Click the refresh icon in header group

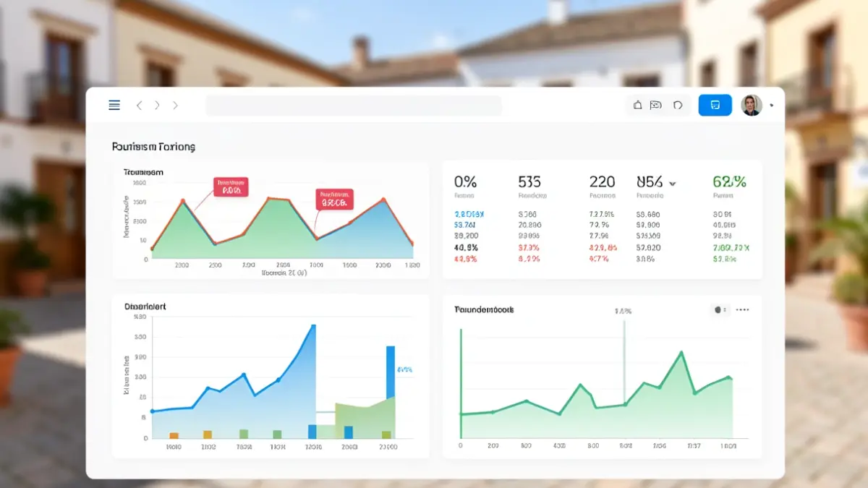pyautogui.click(x=678, y=106)
